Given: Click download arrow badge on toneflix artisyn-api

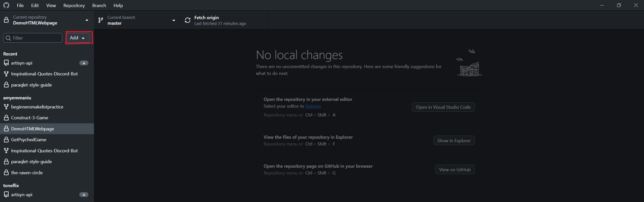Looking at the screenshot, I should point(84,194).
